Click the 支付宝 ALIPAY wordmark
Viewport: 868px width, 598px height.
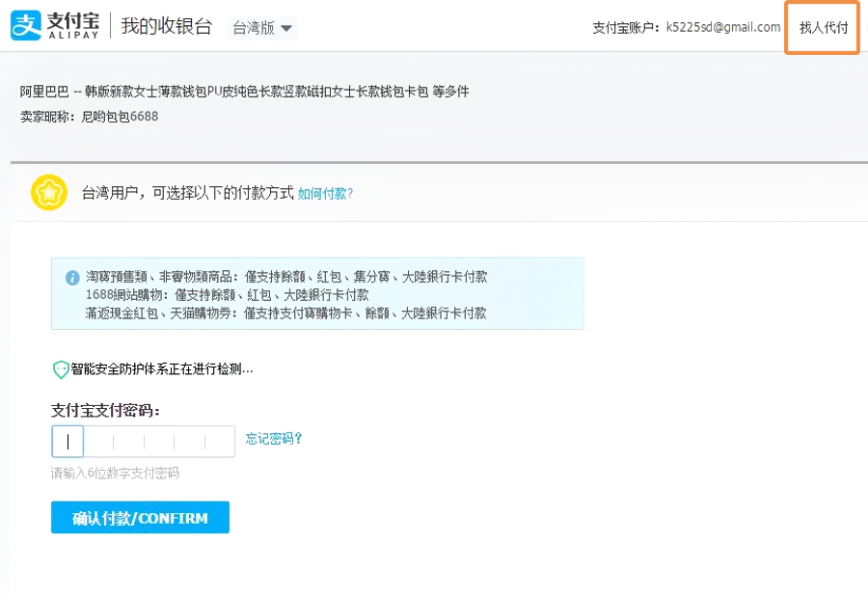coord(73,26)
